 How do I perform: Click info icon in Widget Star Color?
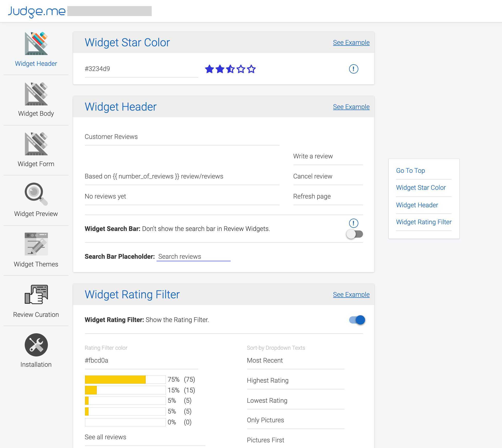(x=353, y=69)
